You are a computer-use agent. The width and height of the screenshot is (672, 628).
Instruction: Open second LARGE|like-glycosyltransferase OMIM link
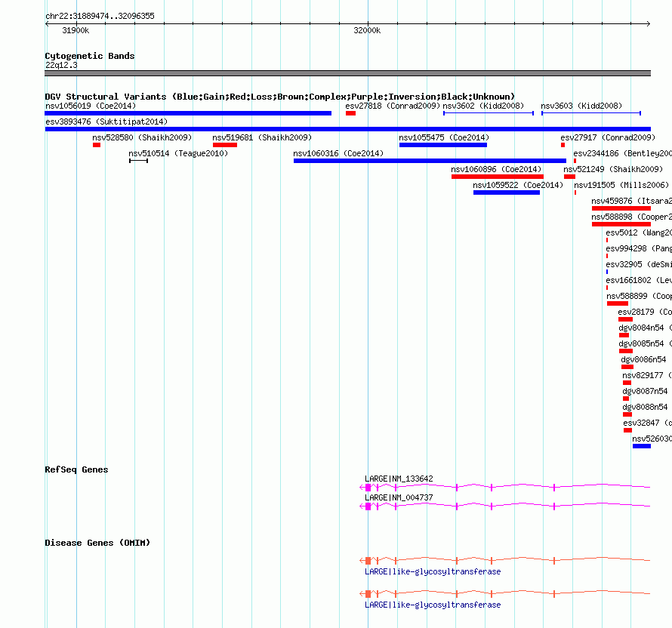pos(433,605)
